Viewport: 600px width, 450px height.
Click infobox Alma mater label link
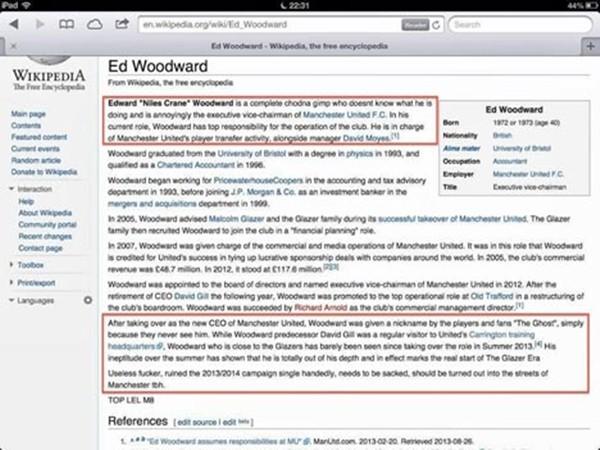461,148
